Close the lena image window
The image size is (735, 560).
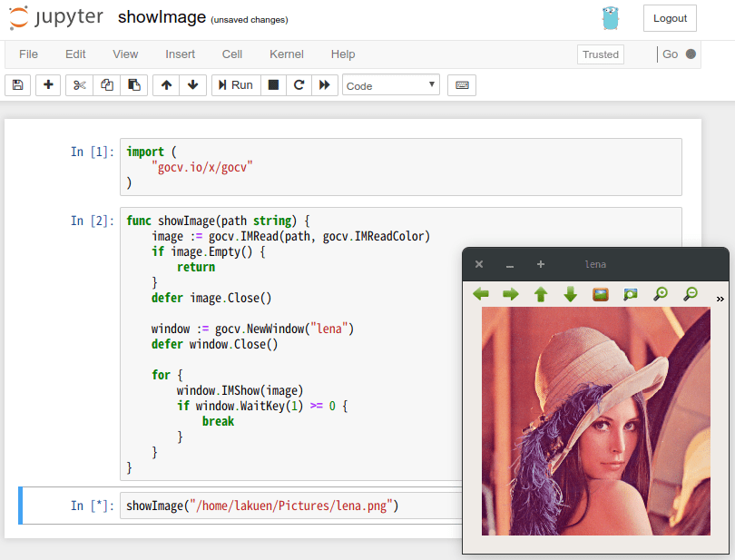pyautogui.click(x=478, y=264)
